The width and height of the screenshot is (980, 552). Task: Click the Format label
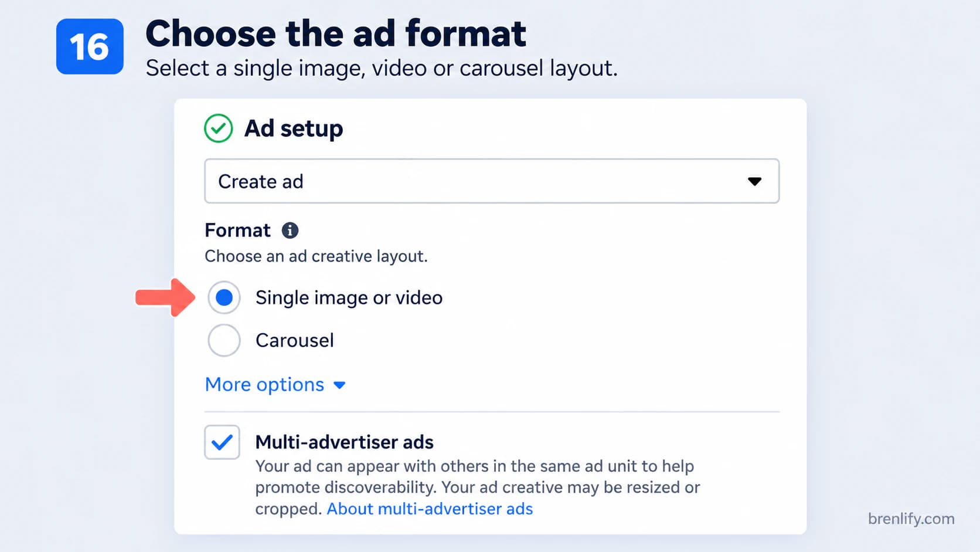tap(237, 231)
